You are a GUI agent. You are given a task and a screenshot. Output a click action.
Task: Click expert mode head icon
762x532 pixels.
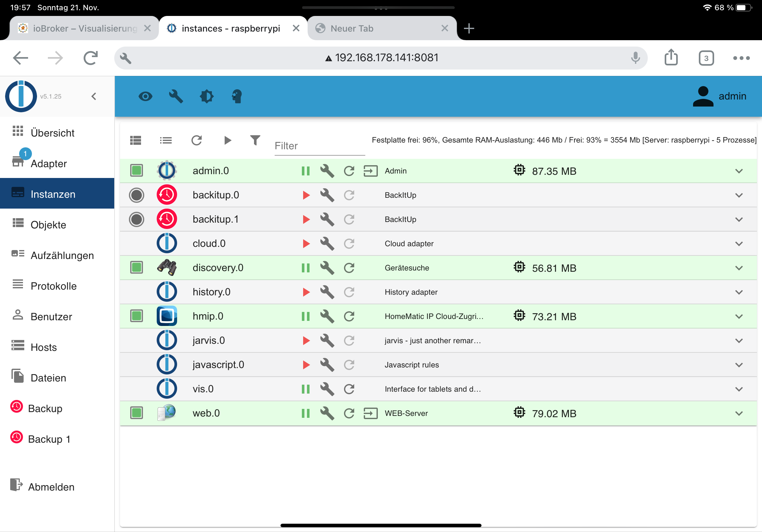[x=237, y=97]
